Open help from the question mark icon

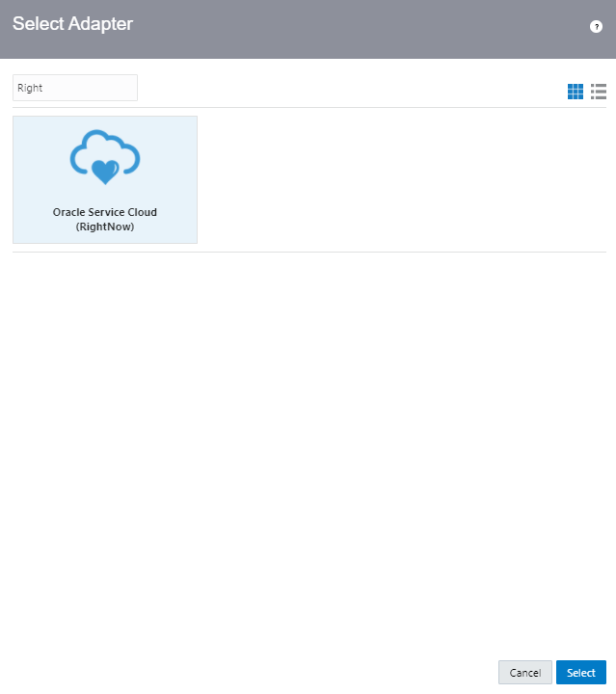click(596, 27)
